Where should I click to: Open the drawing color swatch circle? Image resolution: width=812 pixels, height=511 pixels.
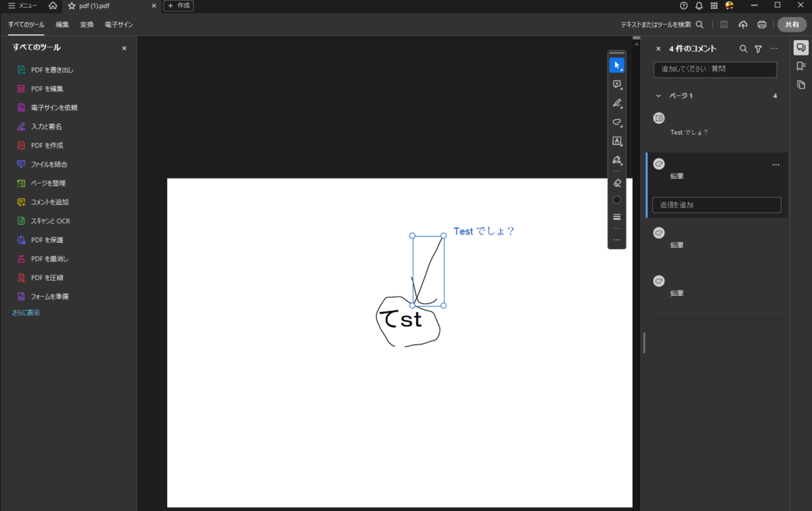[x=616, y=199]
